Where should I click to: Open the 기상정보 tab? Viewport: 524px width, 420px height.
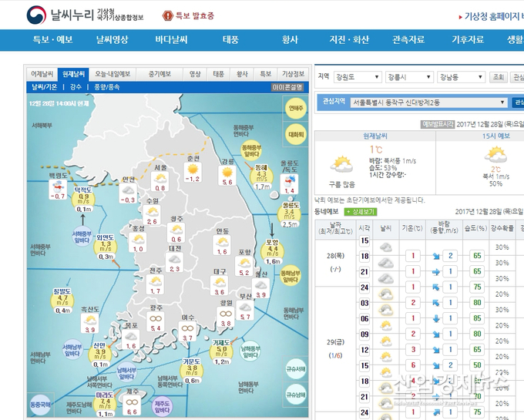[x=293, y=74]
